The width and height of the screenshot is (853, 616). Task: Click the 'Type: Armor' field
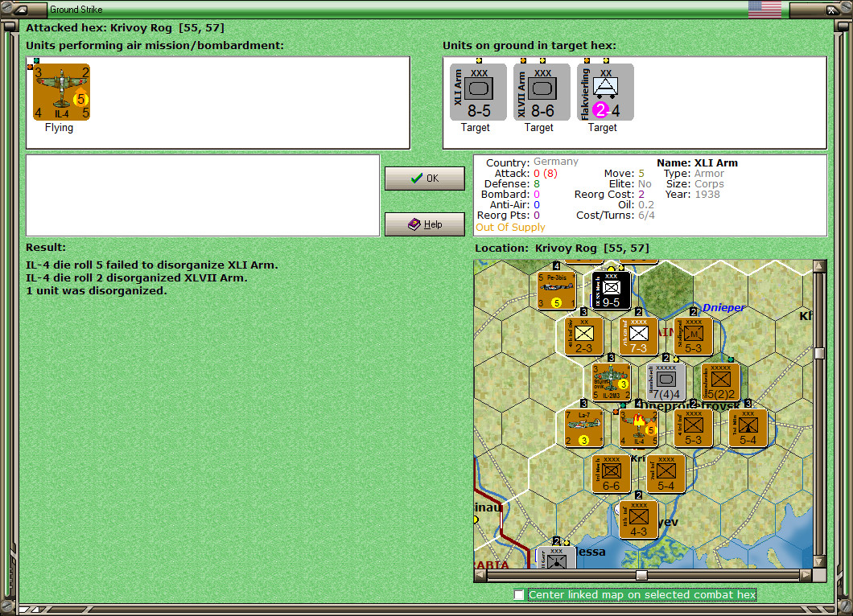coord(694,174)
